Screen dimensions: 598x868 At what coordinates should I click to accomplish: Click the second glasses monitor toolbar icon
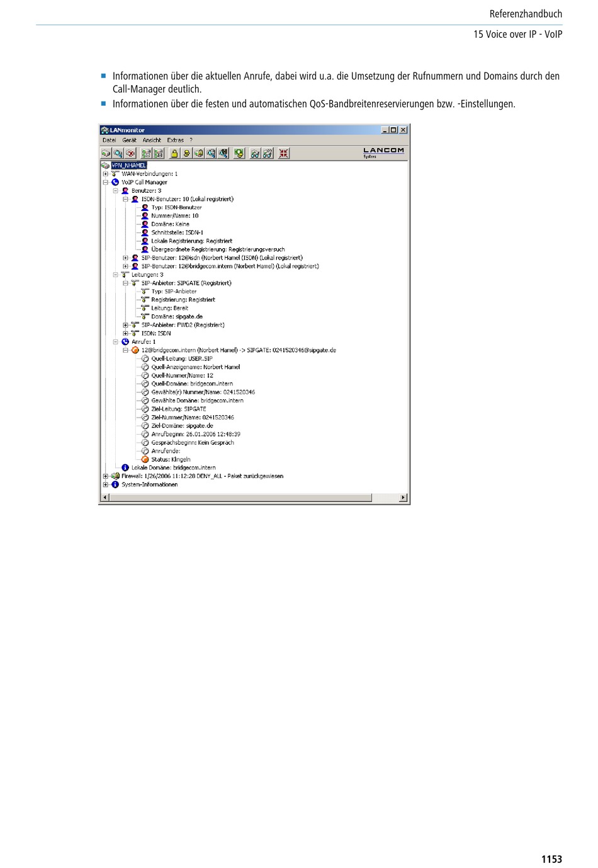(x=268, y=153)
